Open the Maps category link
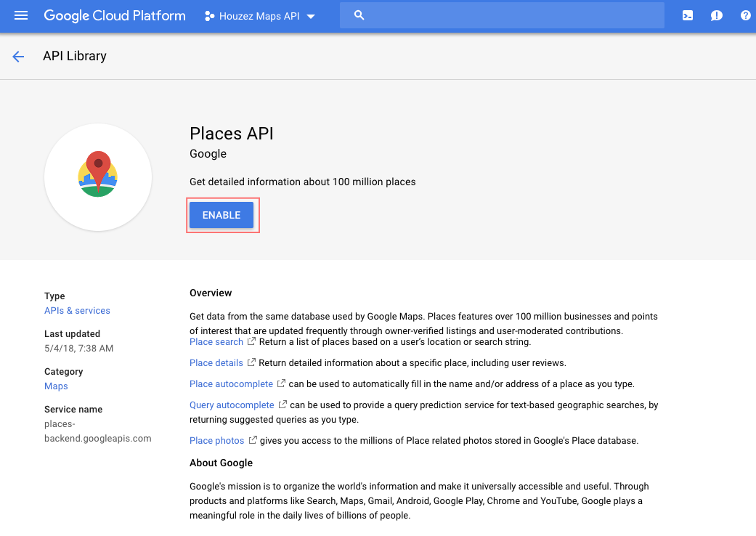The height and width of the screenshot is (536, 756). (x=56, y=386)
